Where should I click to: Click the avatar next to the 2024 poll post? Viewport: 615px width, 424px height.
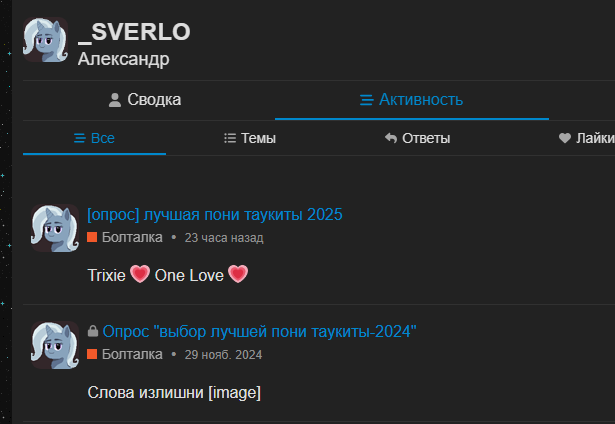54,346
